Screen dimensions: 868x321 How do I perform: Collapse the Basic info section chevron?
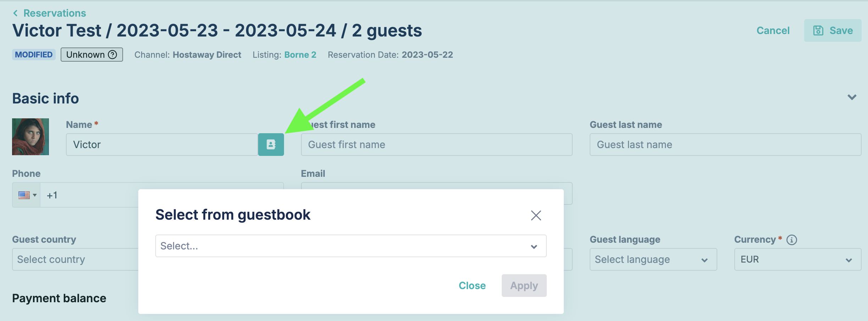(x=852, y=97)
